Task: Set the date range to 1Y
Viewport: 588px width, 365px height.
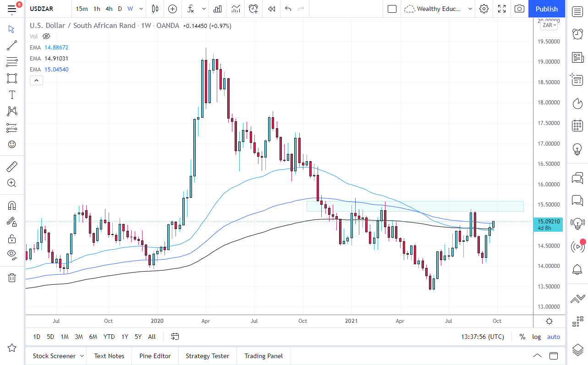Action: pos(124,337)
